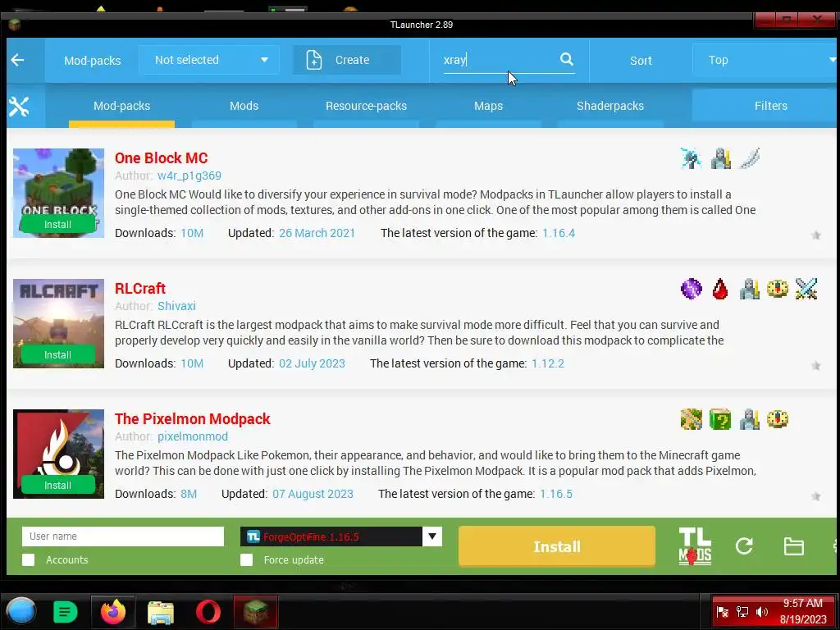Click green question block icon in Pixelmon row
The image size is (840, 630).
click(720, 419)
